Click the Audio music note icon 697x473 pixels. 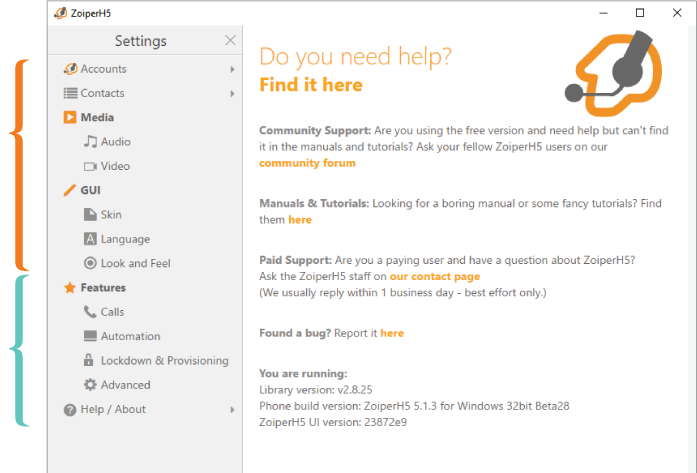tap(90, 142)
